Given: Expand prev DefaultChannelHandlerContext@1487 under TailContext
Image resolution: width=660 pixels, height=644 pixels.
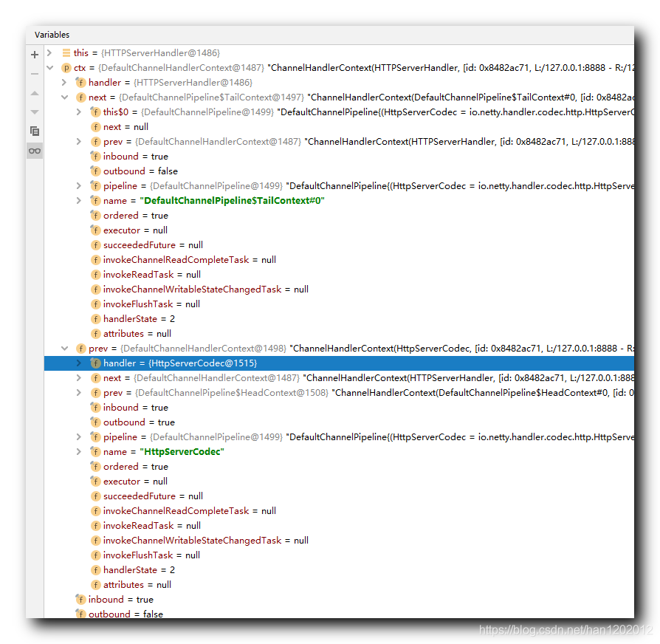Looking at the screenshot, I should point(79,142).
